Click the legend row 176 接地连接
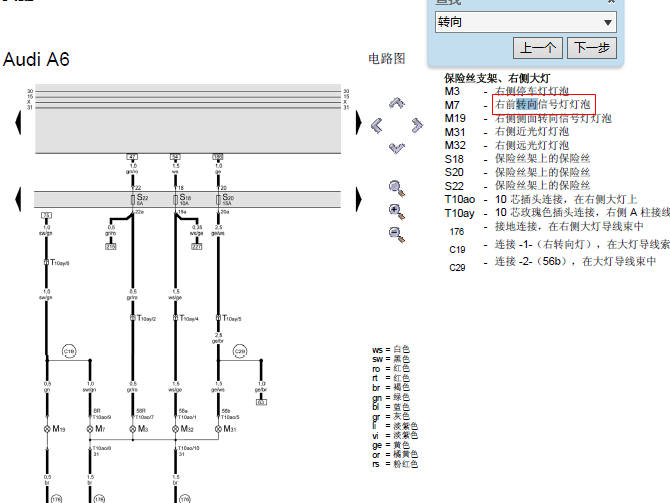Screen dimensions: 670x503 coord(547,228)
